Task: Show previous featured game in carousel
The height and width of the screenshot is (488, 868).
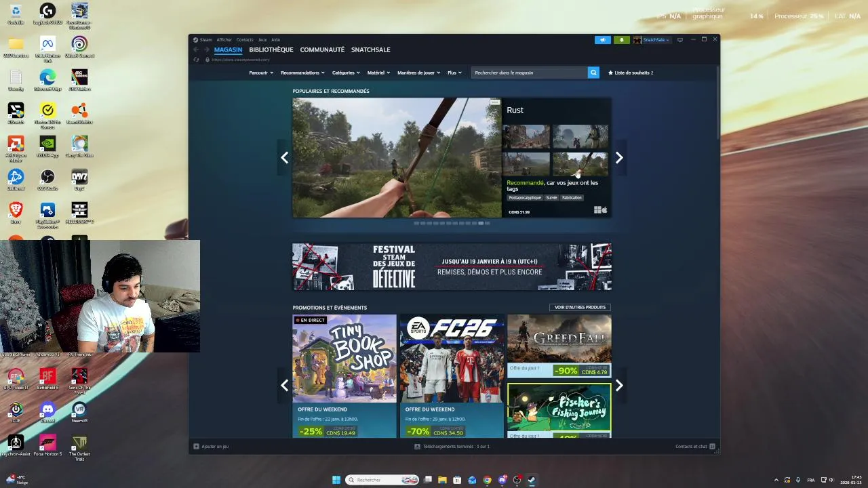Action: [x=285, y=158]
